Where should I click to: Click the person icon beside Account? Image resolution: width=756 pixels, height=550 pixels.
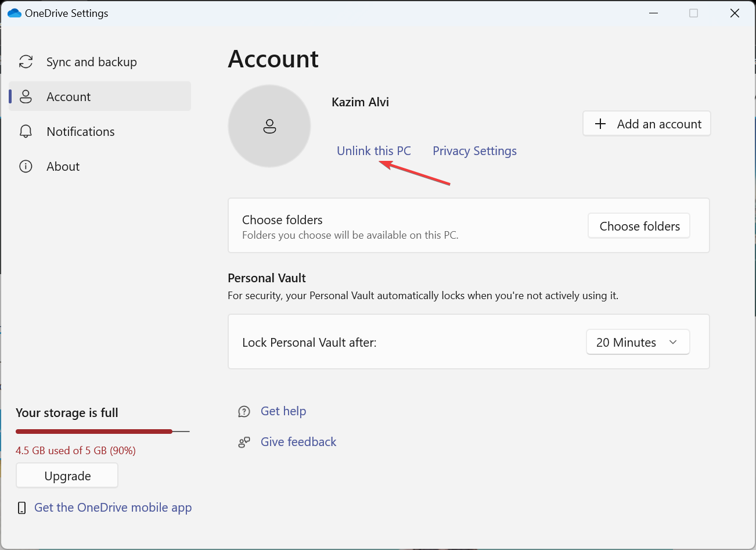click(x=26, y=96)
